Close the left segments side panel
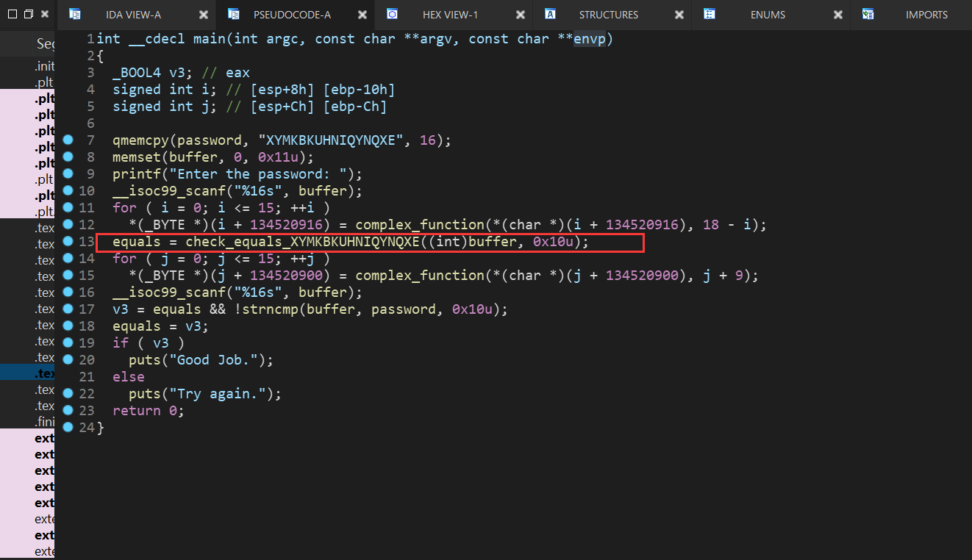972x560 pixels. click(x=45, y=14)
